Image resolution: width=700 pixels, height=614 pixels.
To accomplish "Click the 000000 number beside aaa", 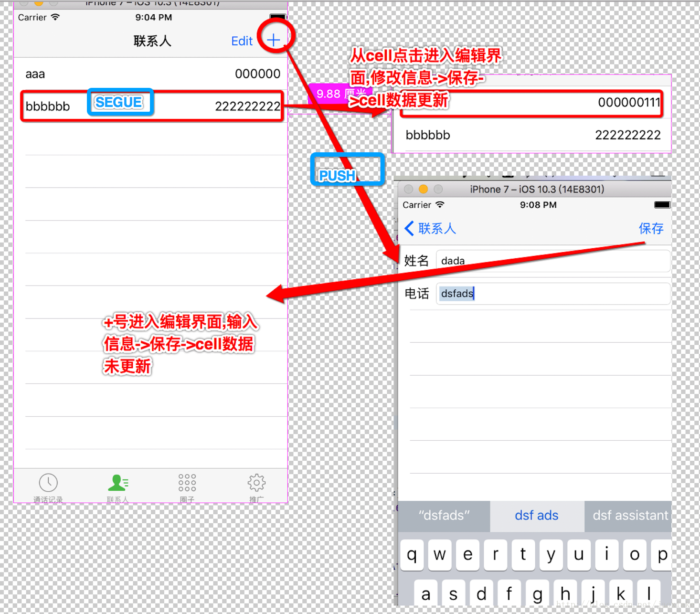I will pos(257,74).
